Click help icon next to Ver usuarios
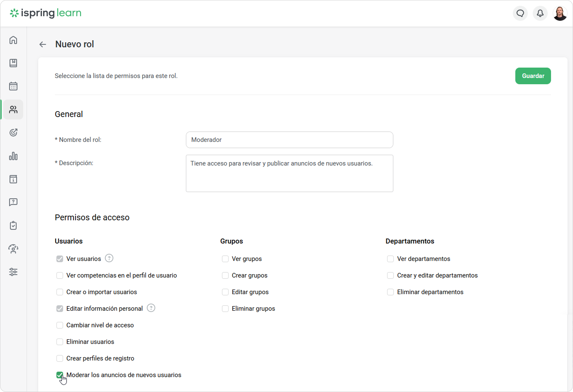 pos(109,258)
